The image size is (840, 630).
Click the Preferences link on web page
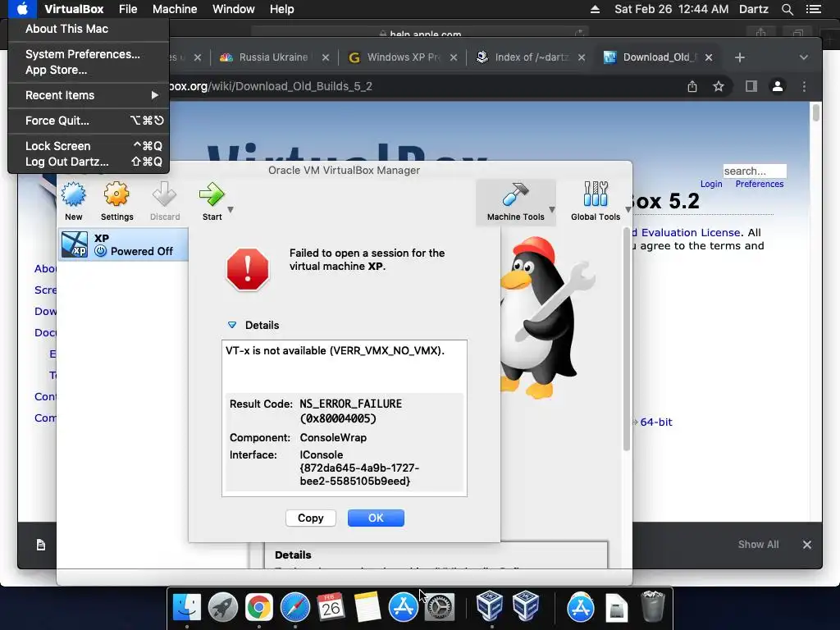point(759,184)
